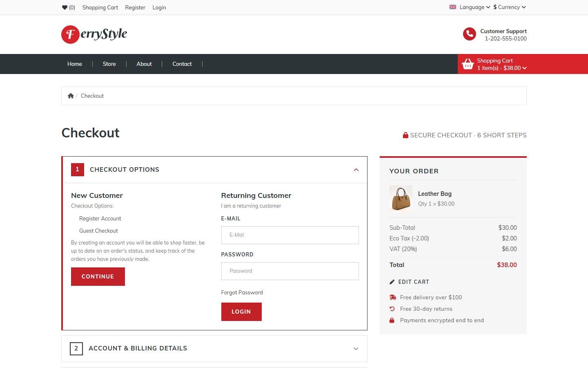588x368 pixels.
Task: Click the delivery truck icon
Action: pyautogui.click(x=393, y=297)
